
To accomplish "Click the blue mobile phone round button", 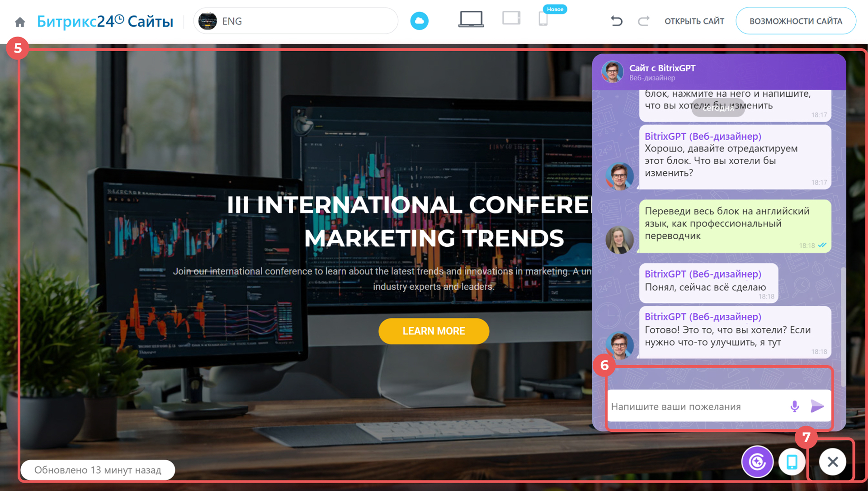I will (x=792, y=462).
